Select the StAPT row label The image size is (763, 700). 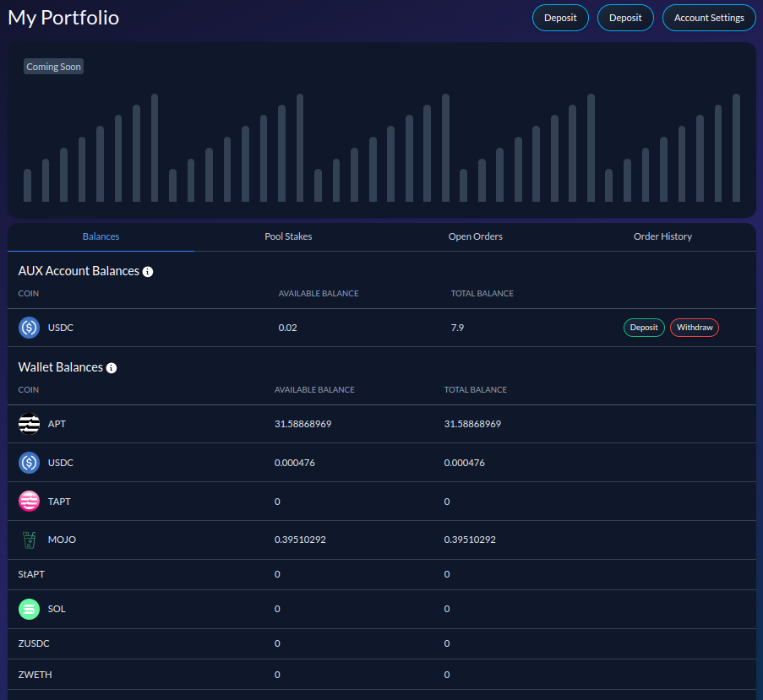pyautogui.click(x=30, y=574)
